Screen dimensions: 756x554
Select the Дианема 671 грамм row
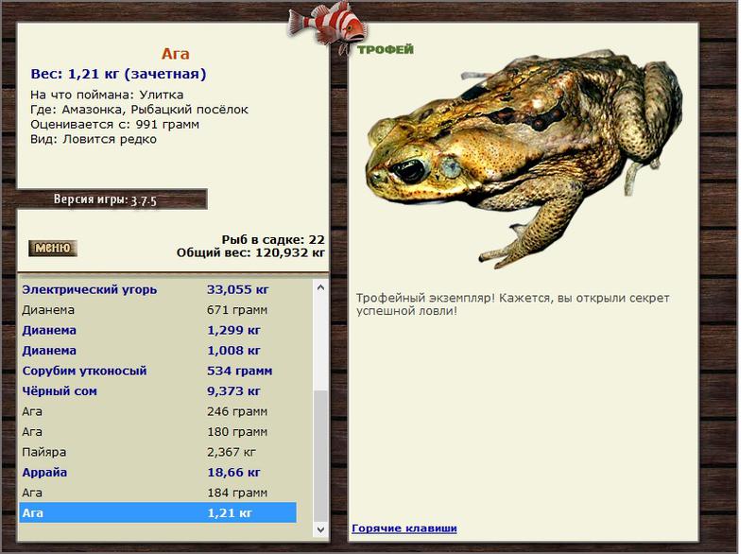click(x=158, y=310)
